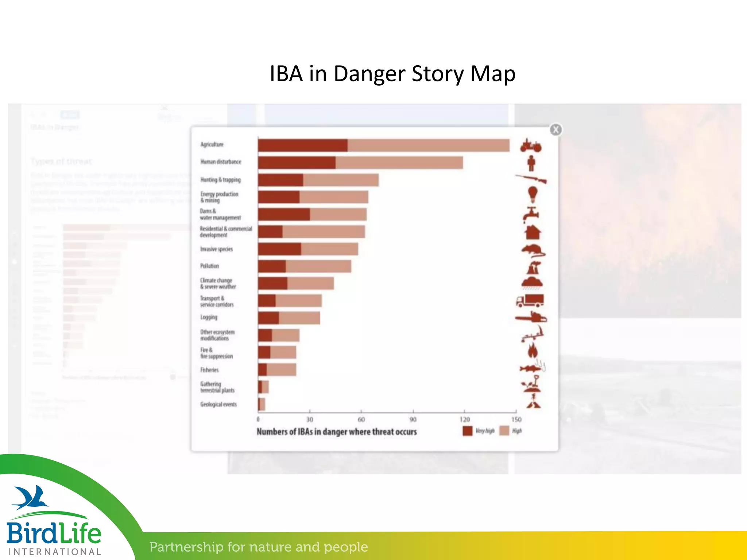The image size is (747, 560).
Task: Click the flame icon for Fire suppression
Action: point(533,350)
